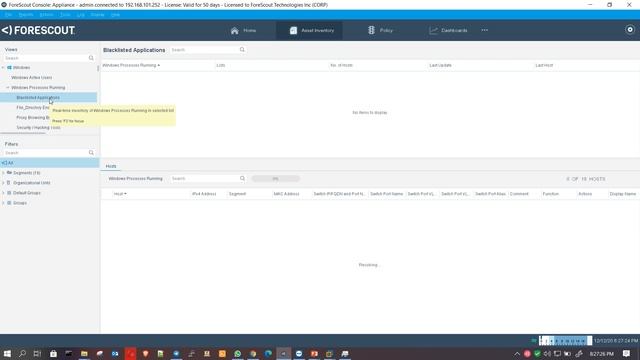The image size is (640, 360).
Task: Open Outlook from the taskbar
Action: click(115, 353)
